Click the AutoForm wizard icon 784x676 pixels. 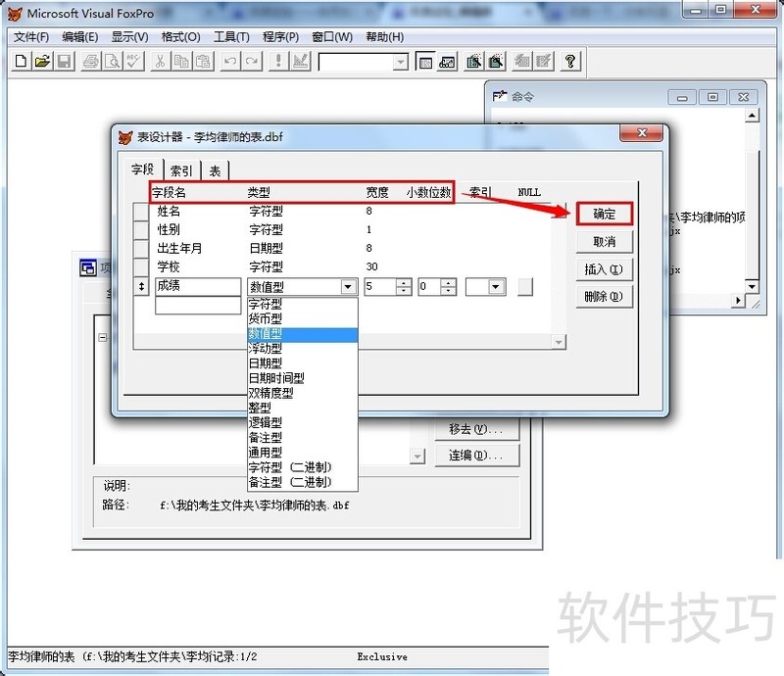click(x=522, y=62)
